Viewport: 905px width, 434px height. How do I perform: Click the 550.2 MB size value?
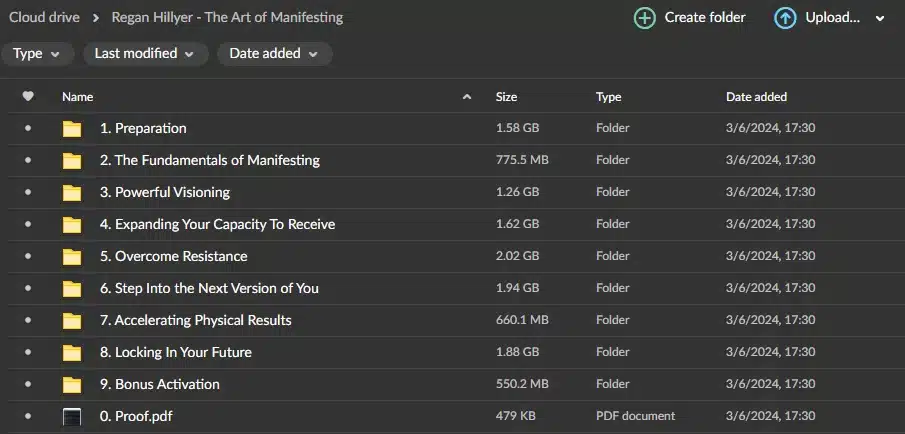click(522, 384)
